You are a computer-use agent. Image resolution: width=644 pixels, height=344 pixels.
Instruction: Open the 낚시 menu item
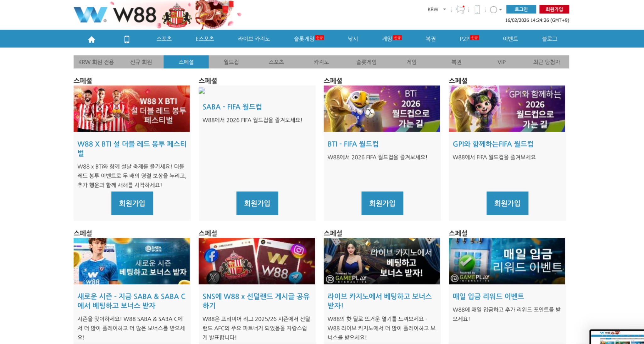(x=353, y=39)
